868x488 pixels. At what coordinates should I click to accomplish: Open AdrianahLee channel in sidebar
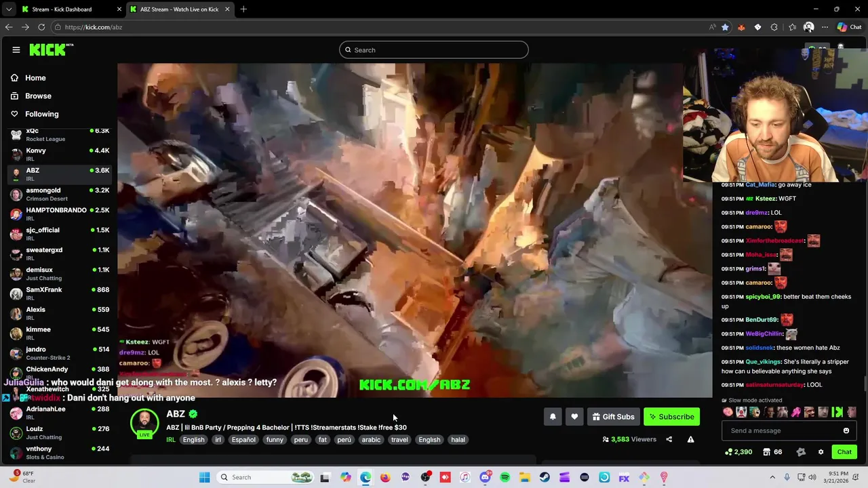[59, 413]
